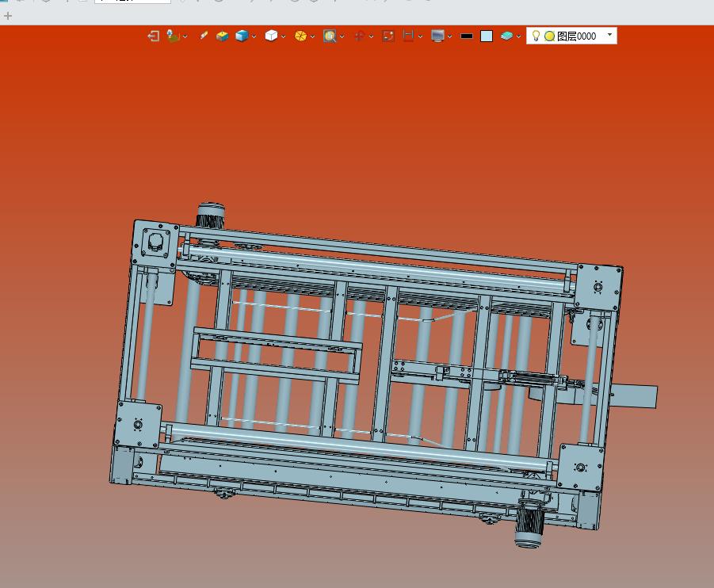The image size is (714, 588).
Task: Open the orange circle icon dropdown arrow
Action: pyautogui.click(x=312, y=36)
